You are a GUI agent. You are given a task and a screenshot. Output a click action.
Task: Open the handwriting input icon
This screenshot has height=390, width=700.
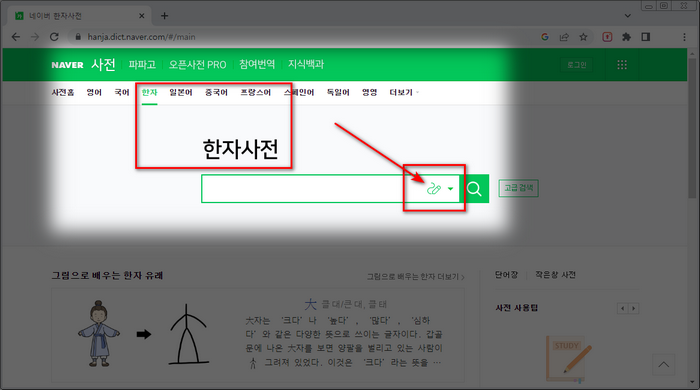[x=433, y=189]
